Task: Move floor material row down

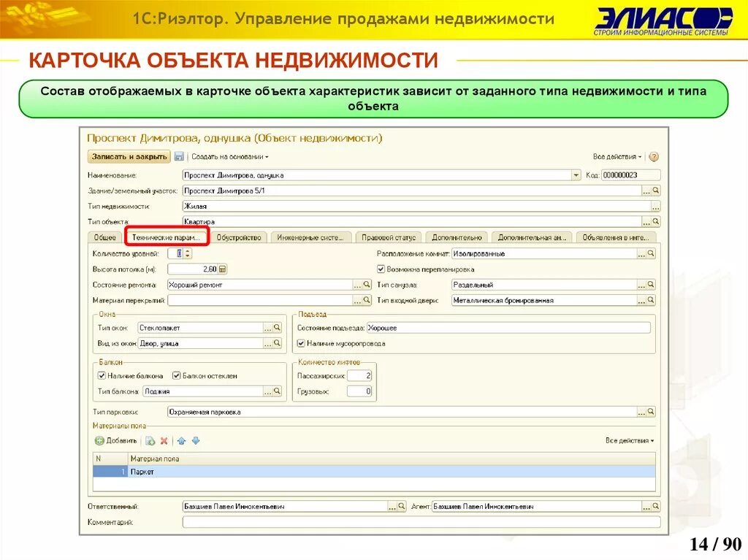Action: click(x=196, y=441)
